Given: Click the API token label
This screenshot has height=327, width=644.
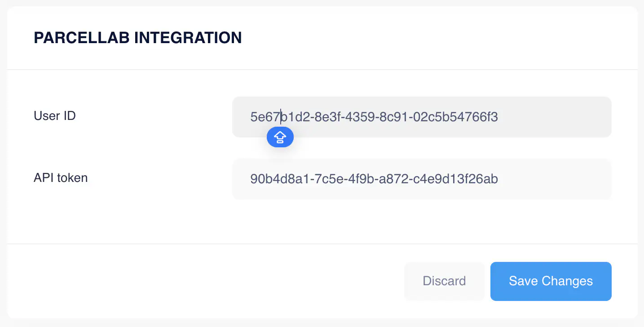Looking at the screenshot, I should click(x=60, y=178).
